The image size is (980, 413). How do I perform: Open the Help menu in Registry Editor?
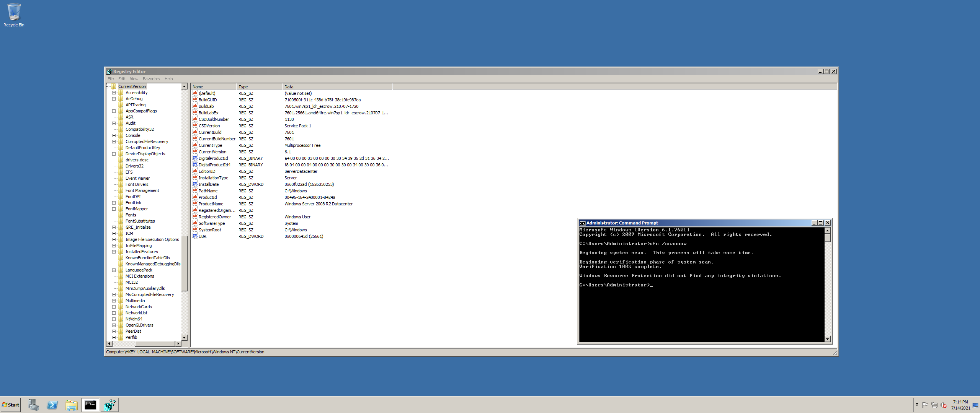[x=169, y=79]
